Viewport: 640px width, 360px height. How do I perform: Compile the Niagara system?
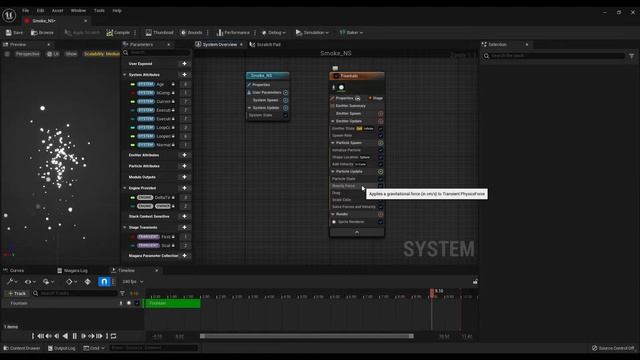point(118,32)
